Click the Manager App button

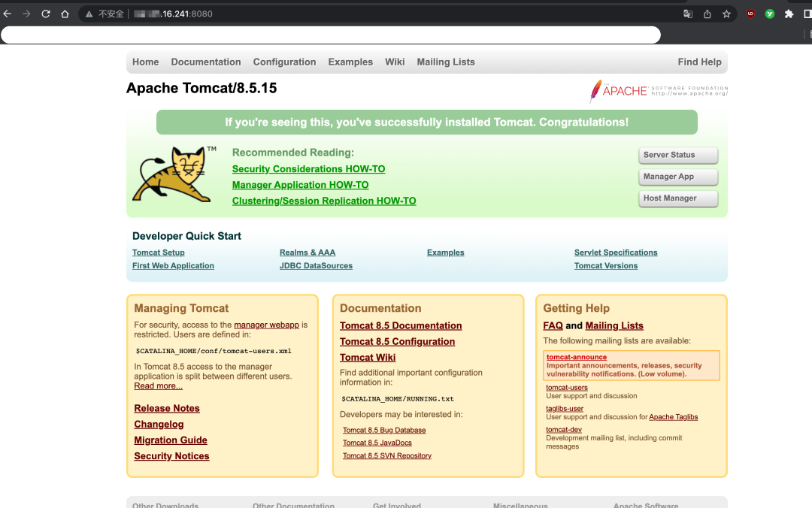[678, 177]
